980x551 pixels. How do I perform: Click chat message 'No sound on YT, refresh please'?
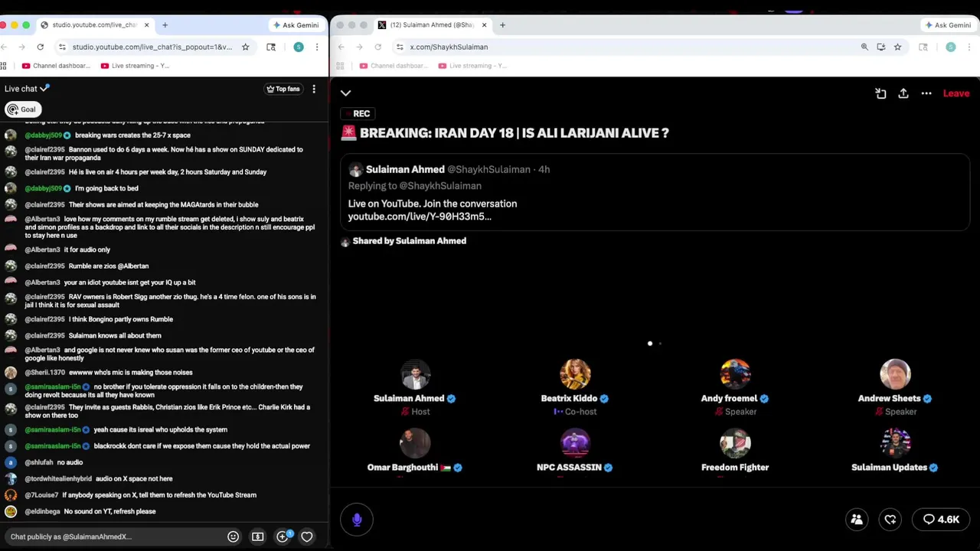pyautogui.click(x=109, y=511)
